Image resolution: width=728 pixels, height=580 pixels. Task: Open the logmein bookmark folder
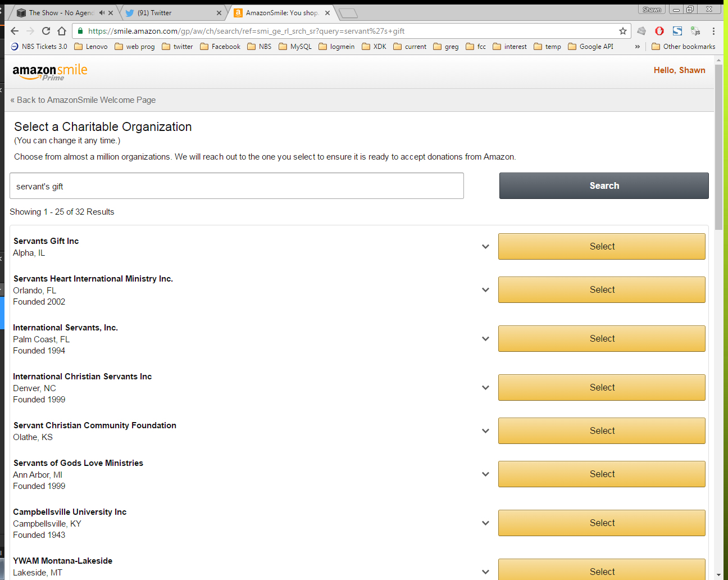336,47
